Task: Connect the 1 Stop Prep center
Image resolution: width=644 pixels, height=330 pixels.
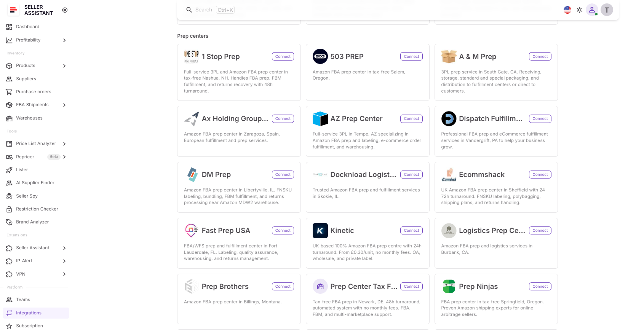Action: (283, 57)
